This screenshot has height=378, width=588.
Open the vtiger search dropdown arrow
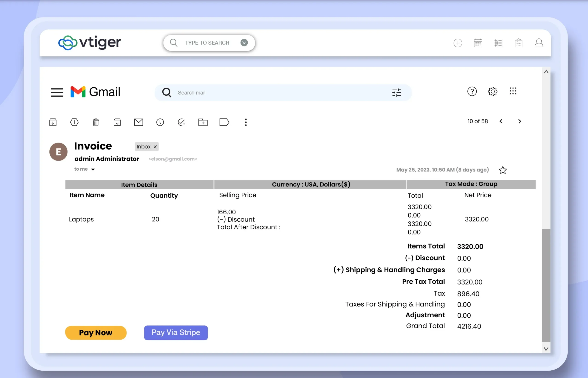pos(244,43)
